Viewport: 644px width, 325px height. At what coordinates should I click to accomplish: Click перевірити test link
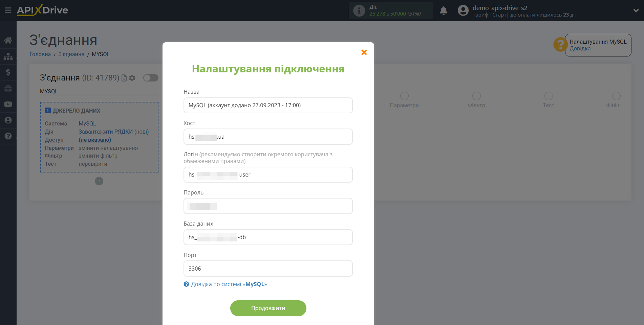[x=93, y=164]
